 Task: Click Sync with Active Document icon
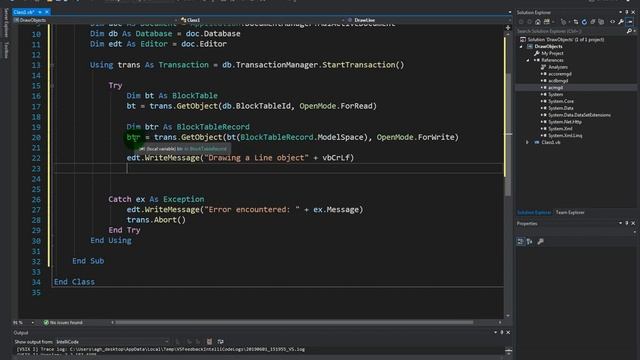click(x=576, y=22)
